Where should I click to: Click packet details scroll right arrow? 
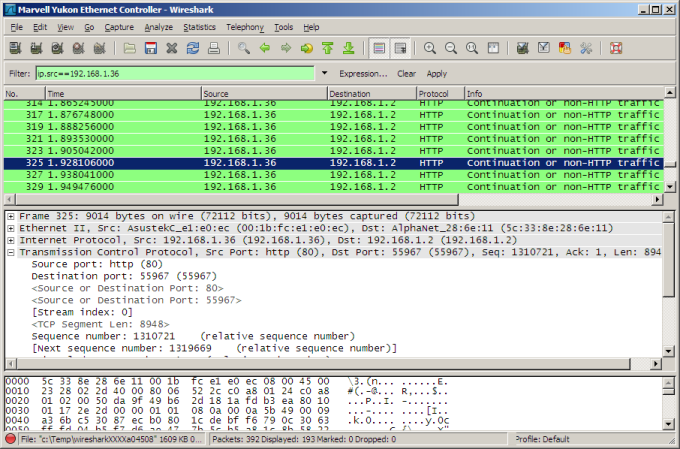(655, 364)
